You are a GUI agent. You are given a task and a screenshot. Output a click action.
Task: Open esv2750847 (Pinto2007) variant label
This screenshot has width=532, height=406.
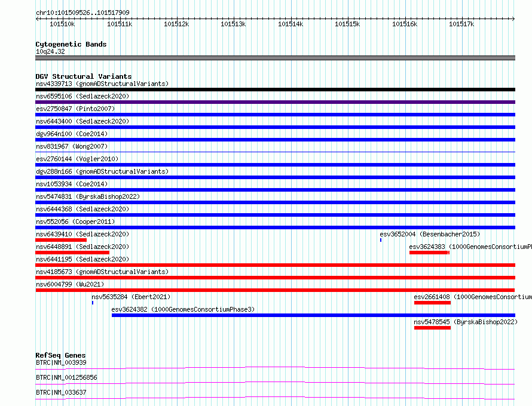pos(75,109)
